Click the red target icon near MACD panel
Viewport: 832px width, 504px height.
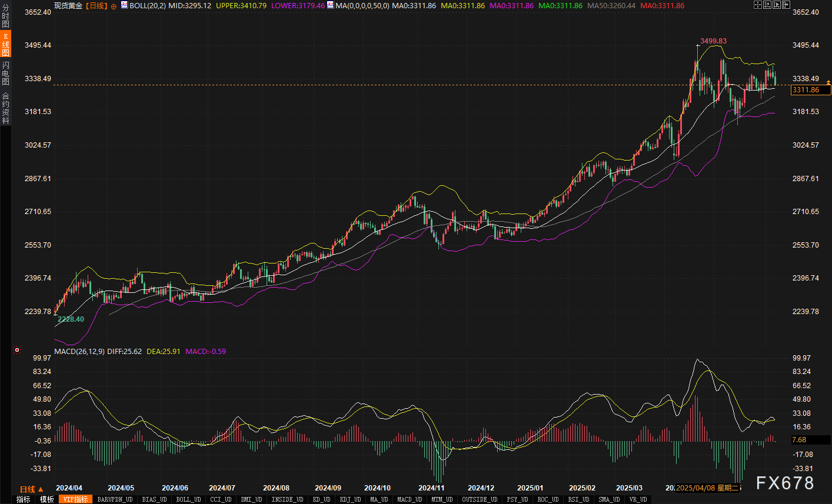(x=17, y=350)
